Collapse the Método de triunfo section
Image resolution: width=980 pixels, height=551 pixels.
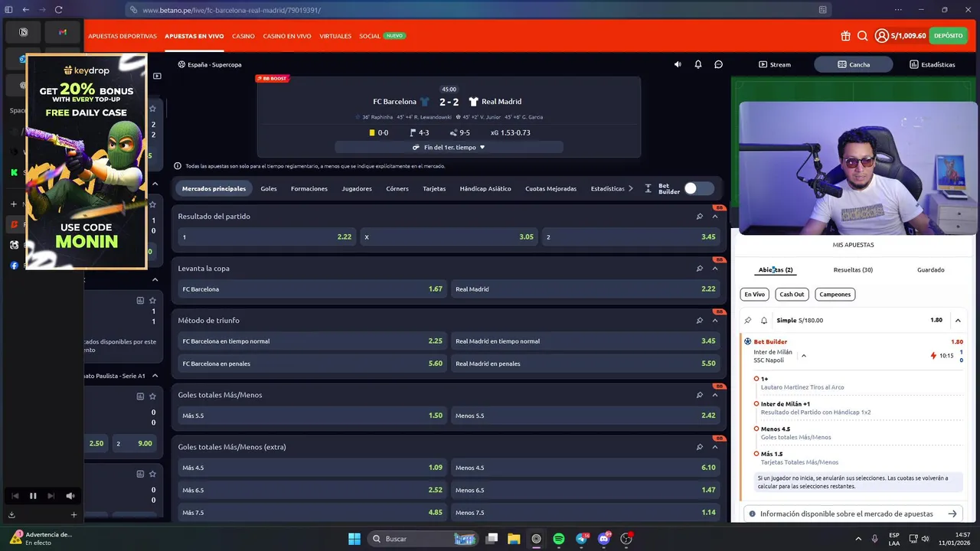click(715, 321)
